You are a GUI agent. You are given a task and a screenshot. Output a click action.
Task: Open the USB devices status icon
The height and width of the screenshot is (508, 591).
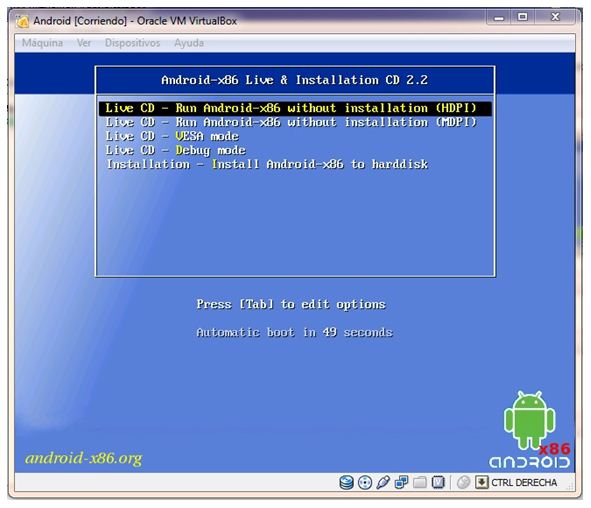pyautogui.click(x=383, y=482)
